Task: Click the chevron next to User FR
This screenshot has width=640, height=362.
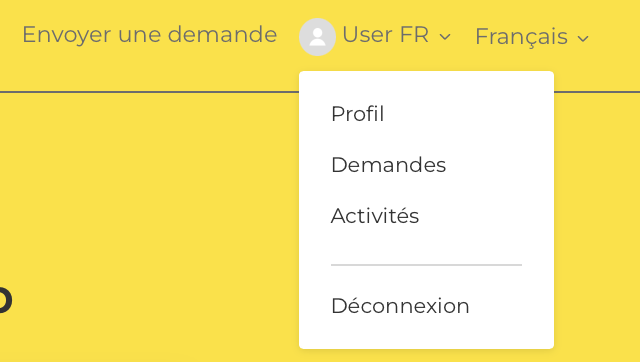Action: point(444,37)
